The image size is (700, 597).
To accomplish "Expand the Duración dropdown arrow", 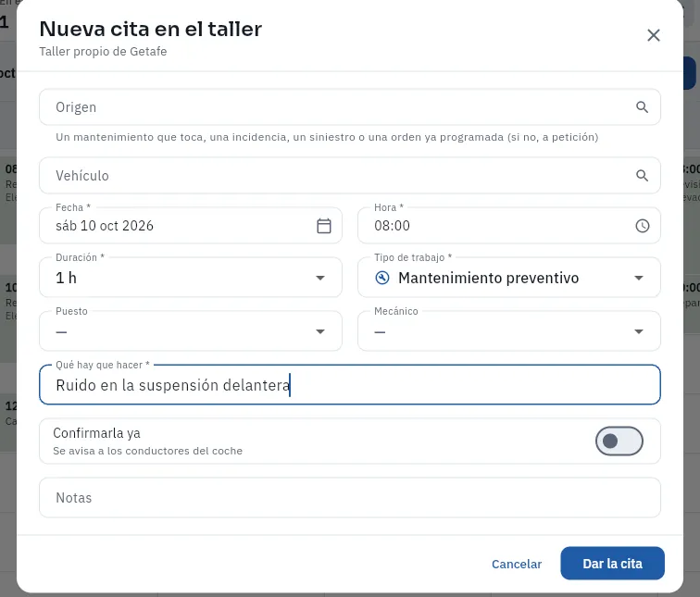I will click(320, 278).
